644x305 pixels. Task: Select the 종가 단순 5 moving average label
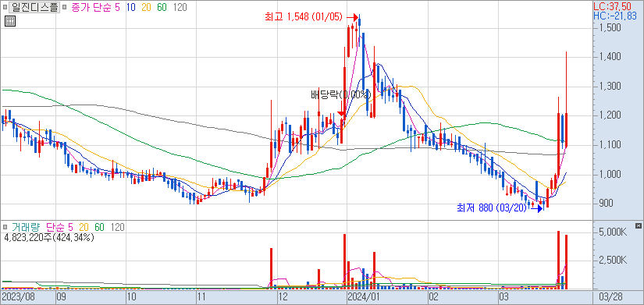point(96,7)
